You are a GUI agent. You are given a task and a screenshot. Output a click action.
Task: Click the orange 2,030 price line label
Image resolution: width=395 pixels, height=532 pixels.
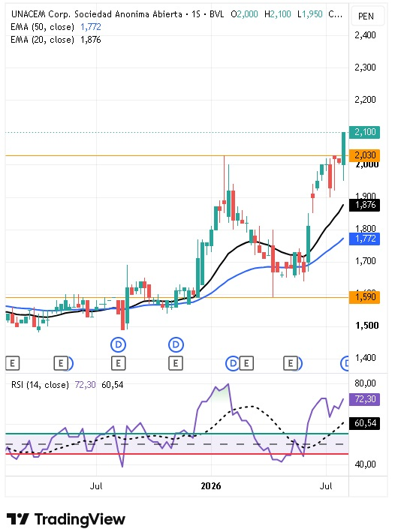(365, 155)
